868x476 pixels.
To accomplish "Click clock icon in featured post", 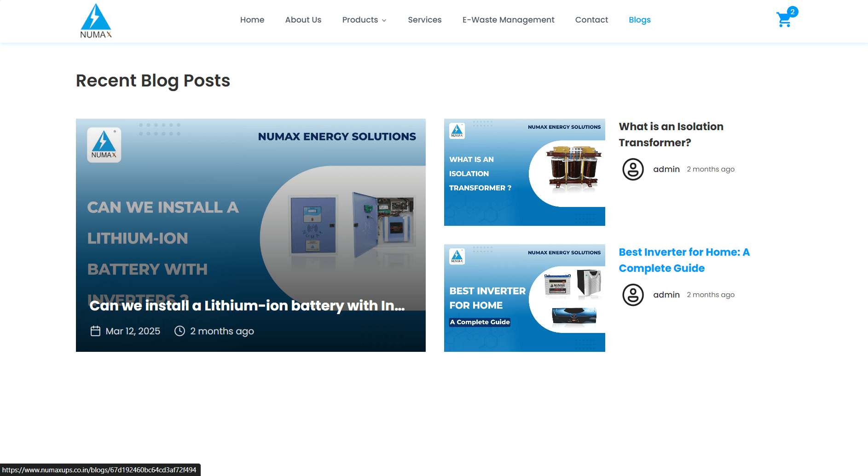I will point(179,331).
